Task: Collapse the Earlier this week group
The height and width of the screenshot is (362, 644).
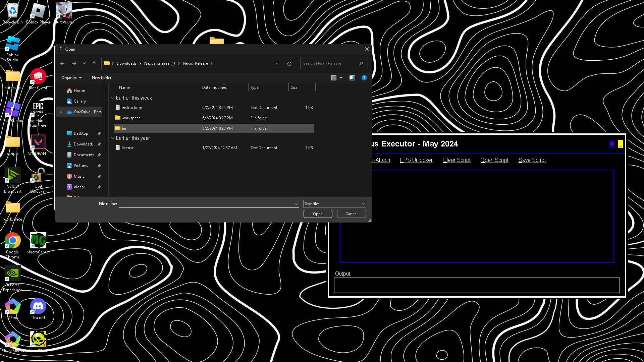Action: coord(113,98)
